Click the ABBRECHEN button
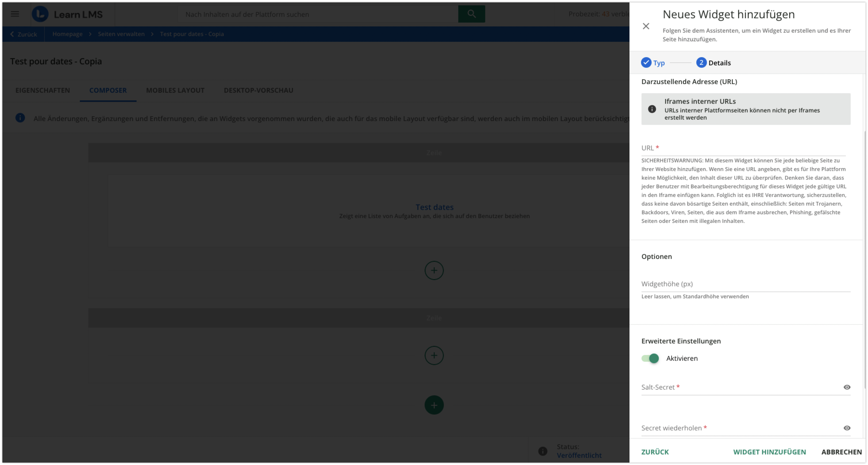The width and height of the screenshot is (868, 465). pyautogui.click(x=841, y=452)
